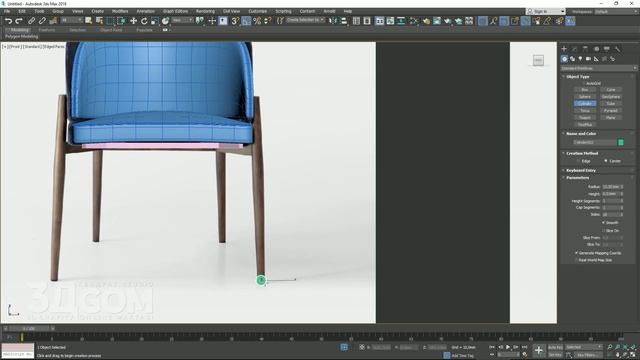
Task: Open the Modifiers menu
Action: tap(120, 11)
